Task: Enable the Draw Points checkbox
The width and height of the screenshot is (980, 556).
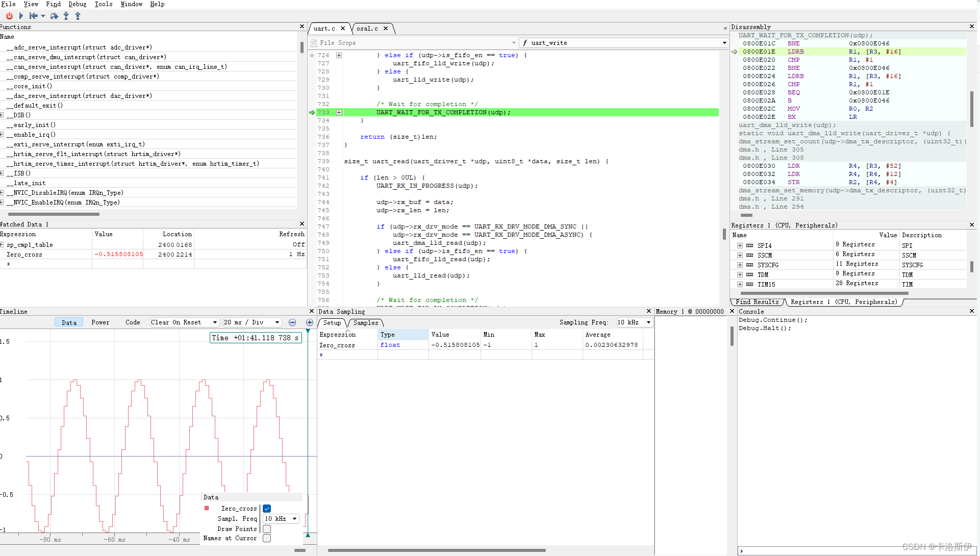Action: pos(267,529)
